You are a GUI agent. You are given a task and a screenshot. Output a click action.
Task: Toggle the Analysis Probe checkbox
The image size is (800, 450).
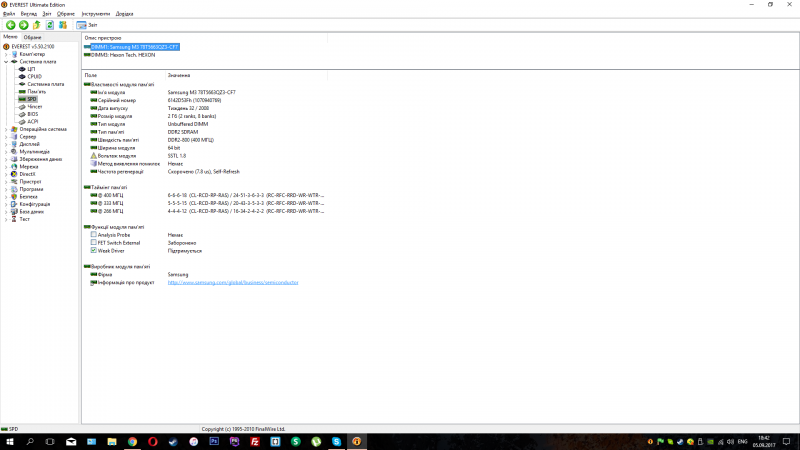(x=93, y=235)
